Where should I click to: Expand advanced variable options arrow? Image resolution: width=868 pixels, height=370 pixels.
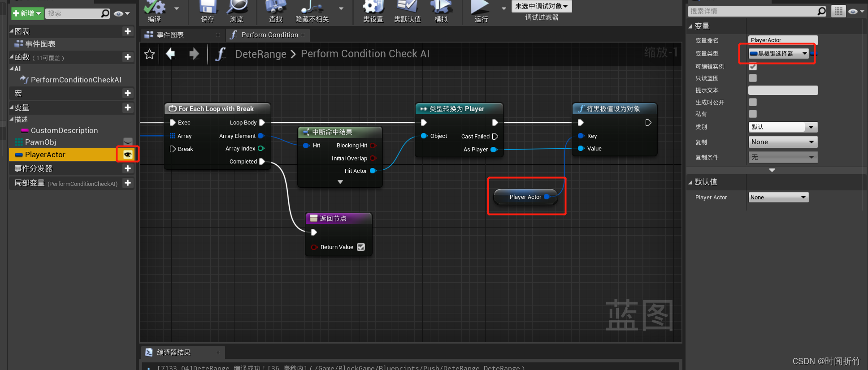[772, 170]
